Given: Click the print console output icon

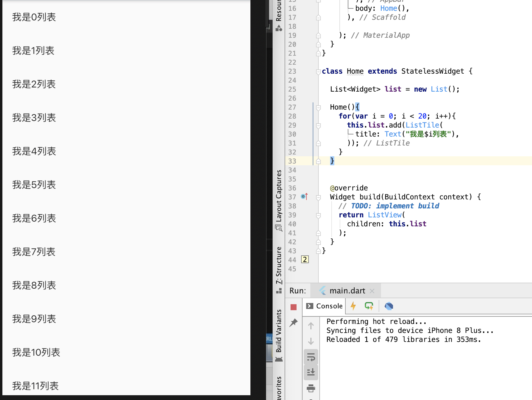Looking at the screenshot, I should [x=311, y=388].
